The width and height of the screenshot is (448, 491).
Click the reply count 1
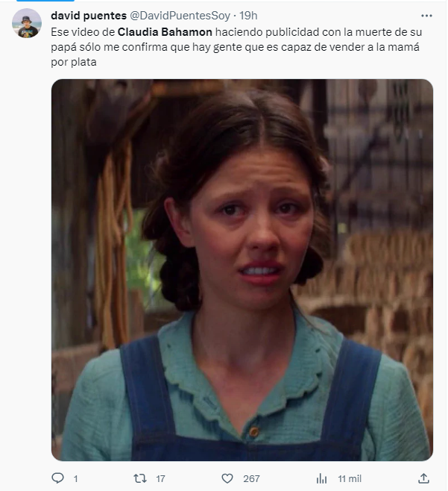tap(76, 479)
